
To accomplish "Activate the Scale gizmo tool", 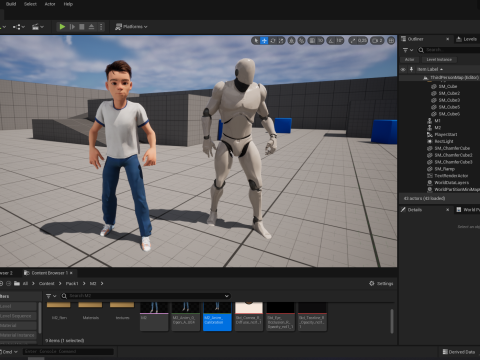I will pyautogui.click(x=281, y=41).
